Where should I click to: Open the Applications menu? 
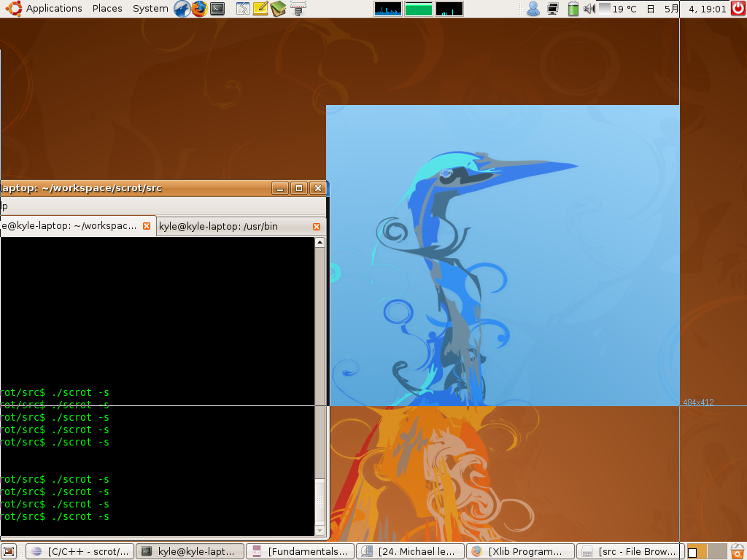[54, 9]
